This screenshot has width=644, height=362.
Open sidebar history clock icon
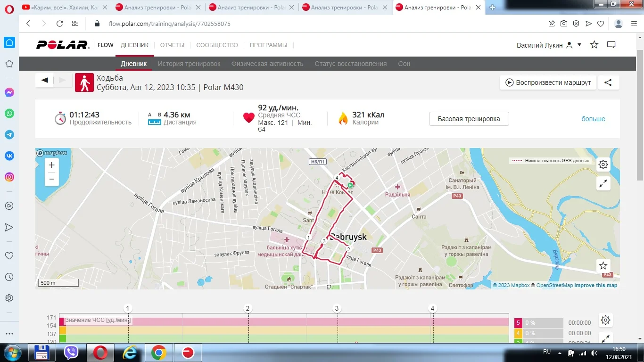(x=9, y=277)
